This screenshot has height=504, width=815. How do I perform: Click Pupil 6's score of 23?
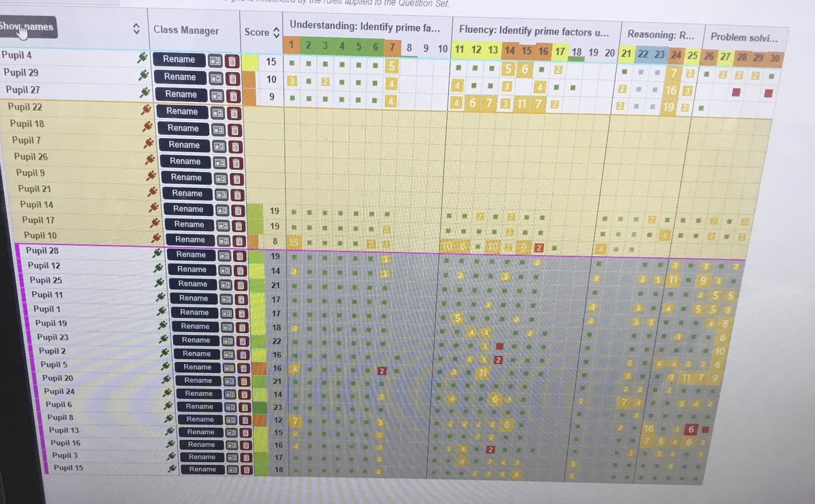click(276, 406)
